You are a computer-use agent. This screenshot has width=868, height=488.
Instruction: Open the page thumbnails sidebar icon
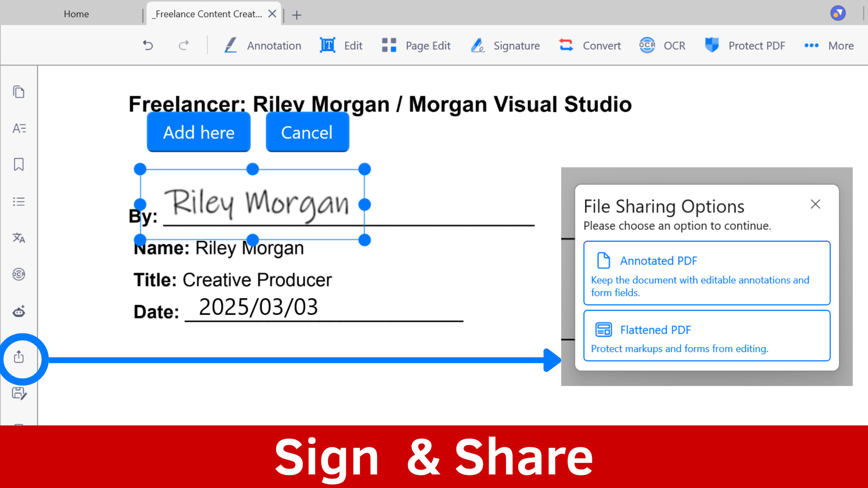point(19,92)
